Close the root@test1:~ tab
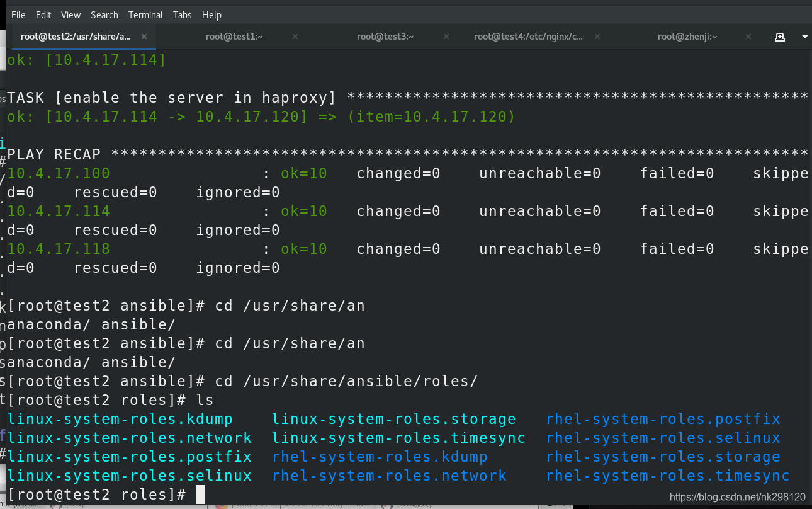This screenshot has width=812, height=509. coord(295,37)
